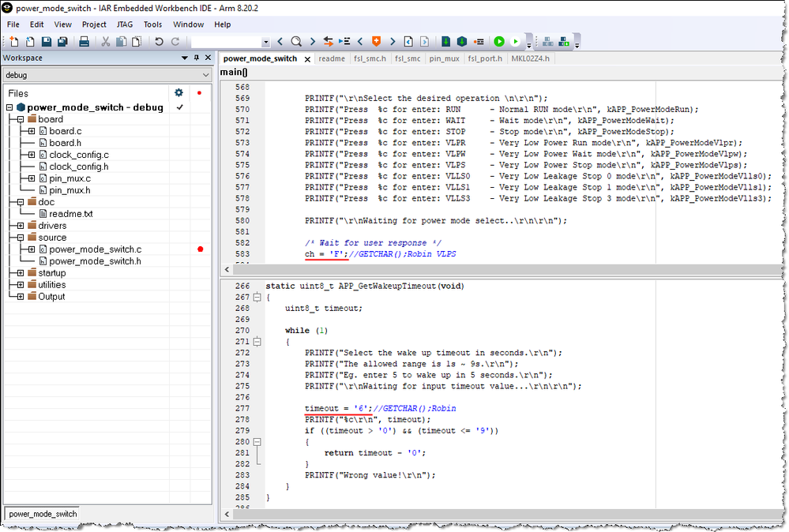Close the power_mode_switch editor tab
Image resolution: width=789 pixels, height=532 pixels.
pyautogui.click(x=307, y=59)
